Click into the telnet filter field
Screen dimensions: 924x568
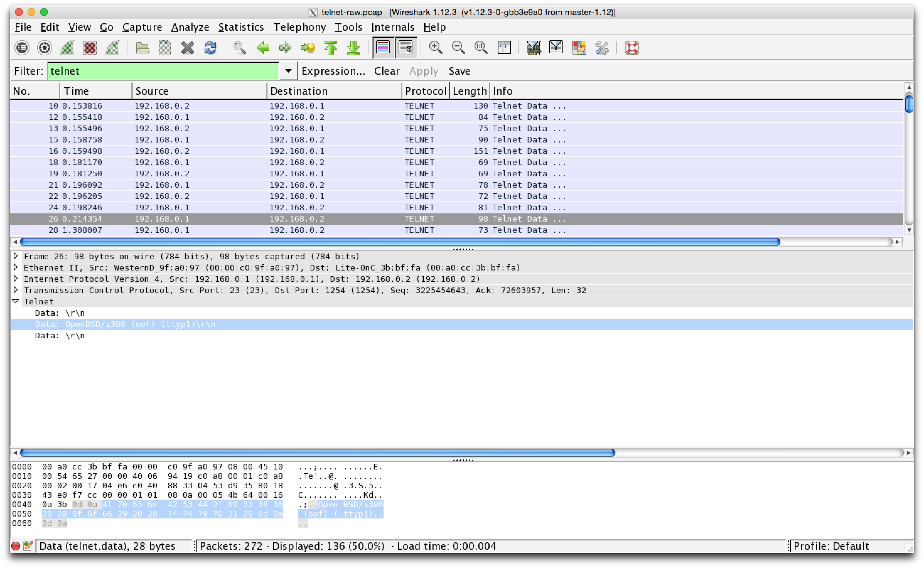pos(163,71)
